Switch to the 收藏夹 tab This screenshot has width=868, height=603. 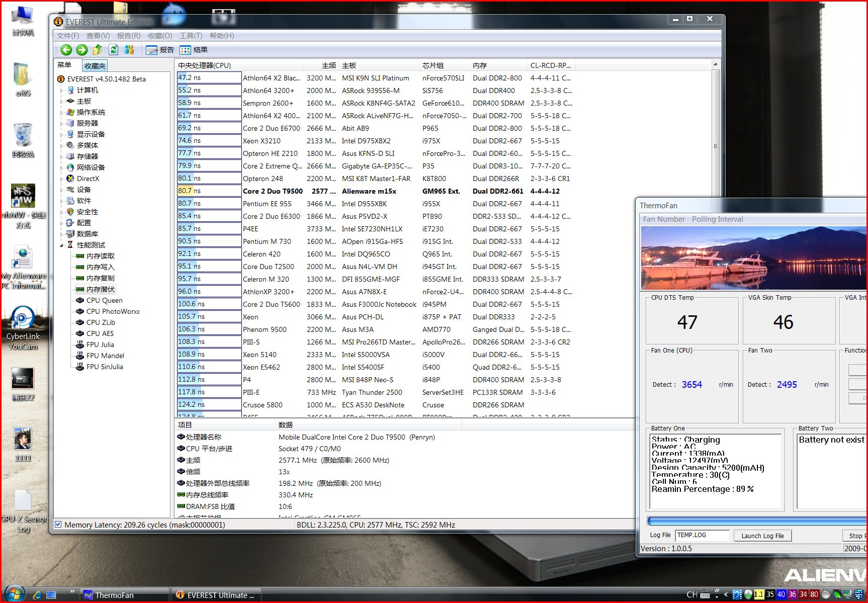pyautogui.click(x=95, y=65)
